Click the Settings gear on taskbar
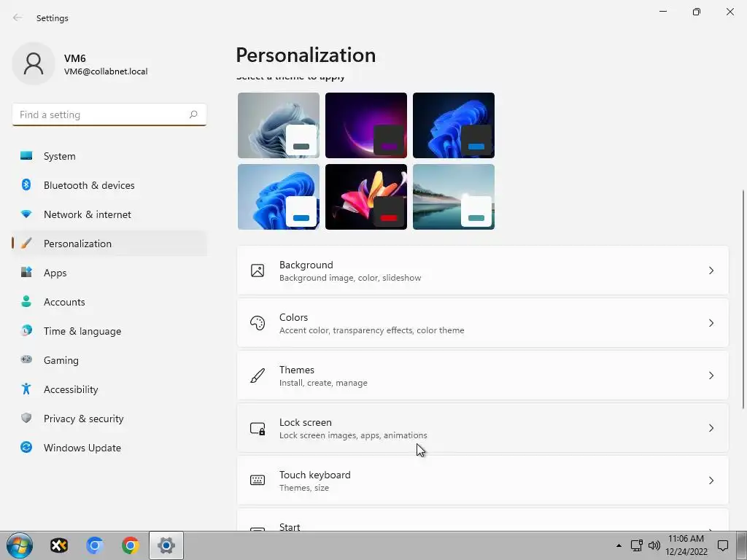The image size is (747, 560). click(166, 545)
